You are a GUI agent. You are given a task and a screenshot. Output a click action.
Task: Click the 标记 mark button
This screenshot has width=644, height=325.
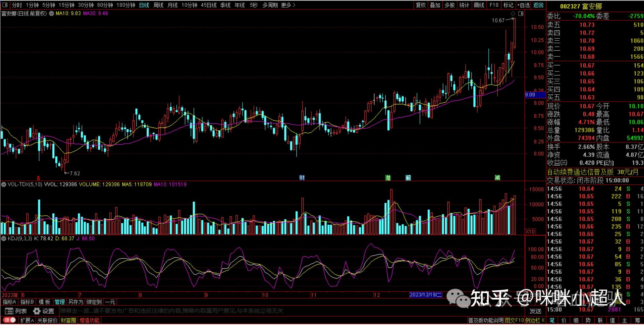tap(508, 5)
